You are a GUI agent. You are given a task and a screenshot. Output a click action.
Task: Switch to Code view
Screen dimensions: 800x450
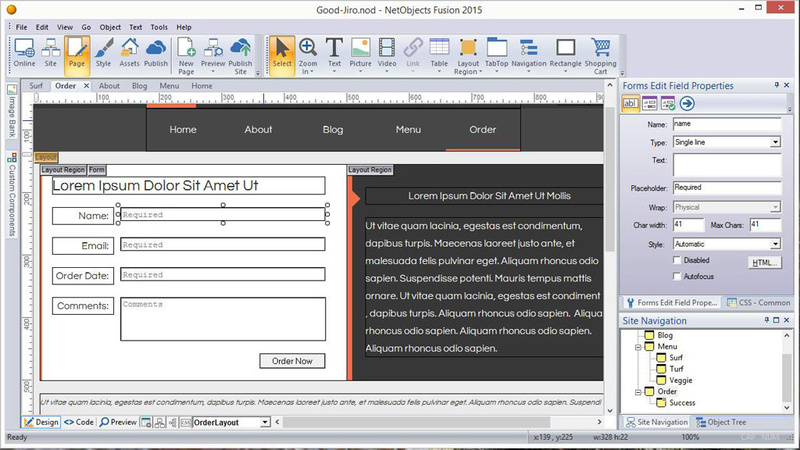[79, 423]
